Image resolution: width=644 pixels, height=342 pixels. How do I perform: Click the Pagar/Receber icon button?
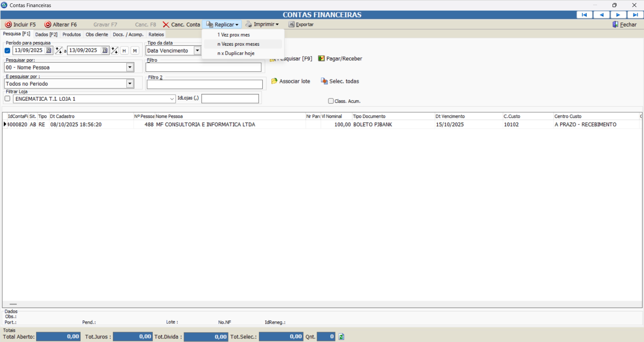click(x=321, y=59)
